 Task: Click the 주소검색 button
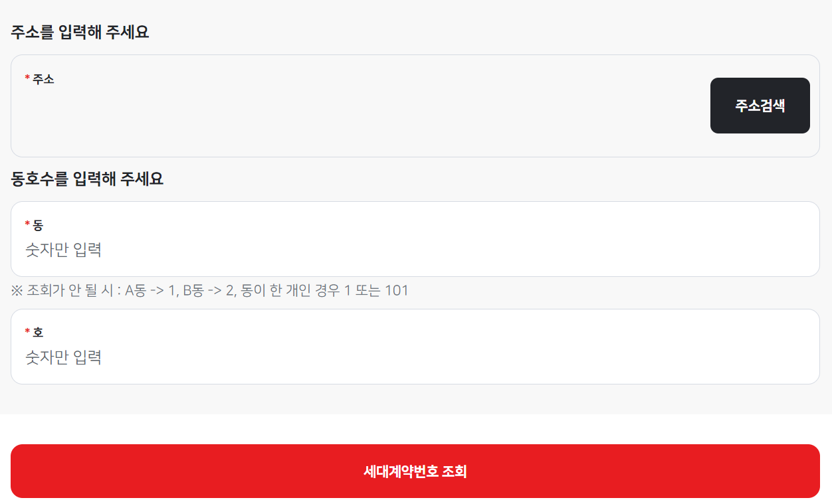coord(760,106)
